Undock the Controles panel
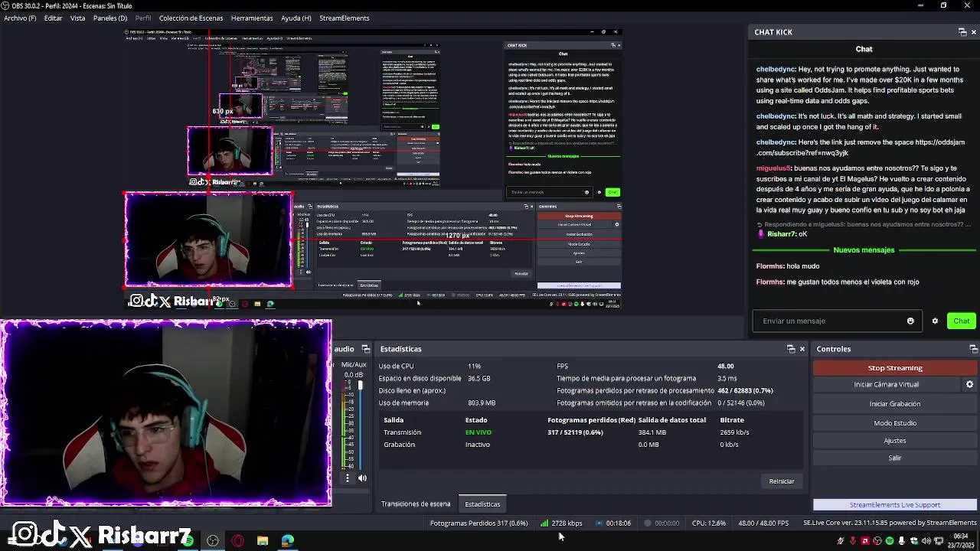This screenshot has width=980, height=551. (x=974, y=349)
